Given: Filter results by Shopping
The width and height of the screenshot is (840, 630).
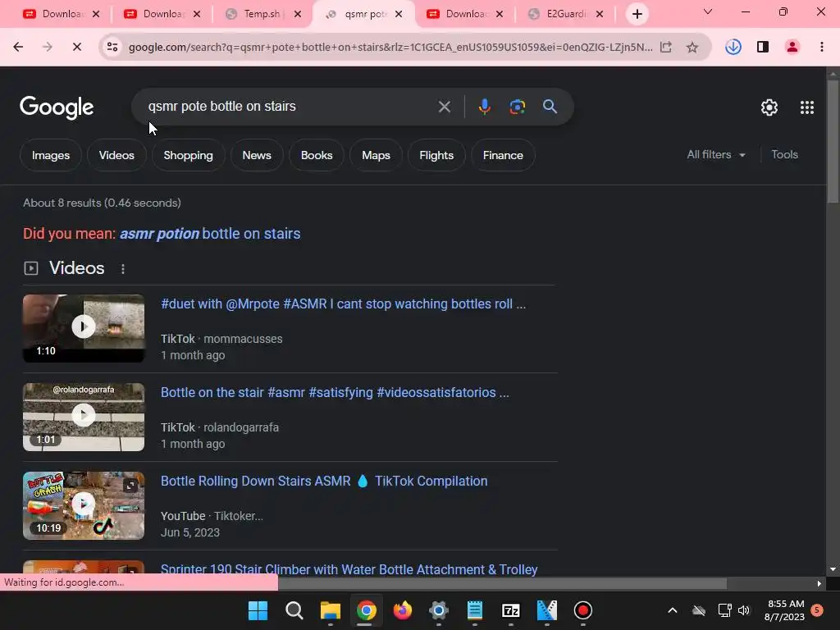Looking at the screenshot, I should pyautogui.click(x=188, y=155).
